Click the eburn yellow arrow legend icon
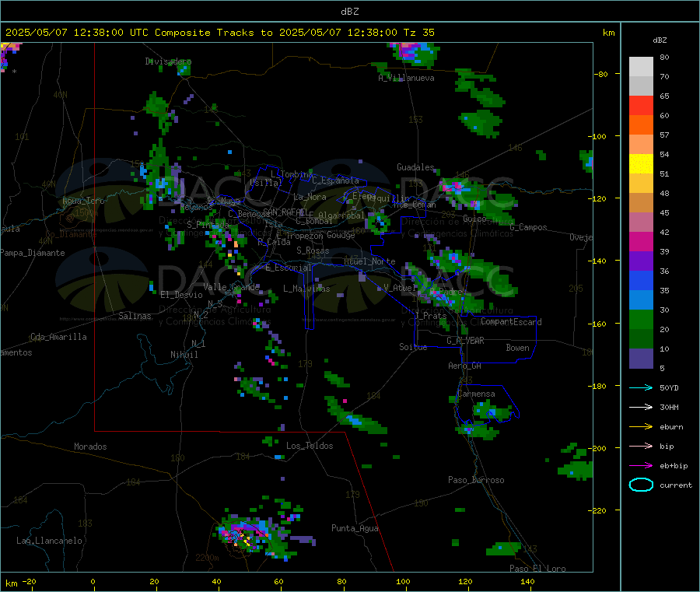The width and height of the screenshot is (700, 592). tap(641, 427)
